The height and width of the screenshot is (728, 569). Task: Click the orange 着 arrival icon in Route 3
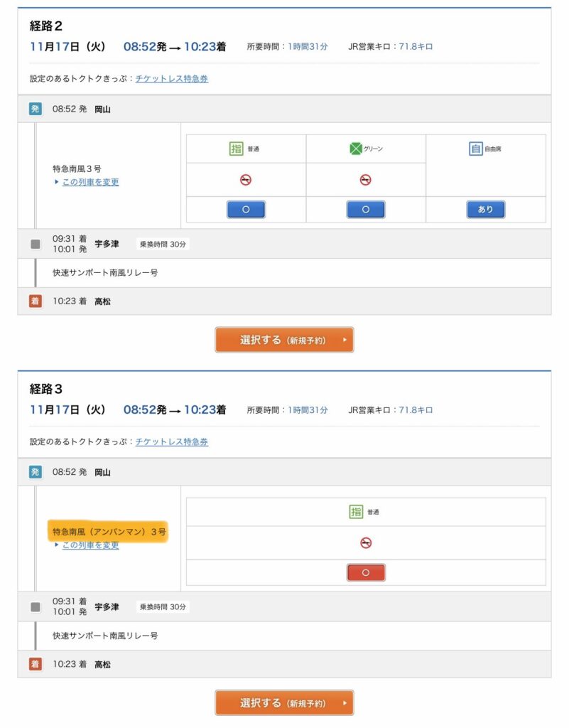coord(36,664)
